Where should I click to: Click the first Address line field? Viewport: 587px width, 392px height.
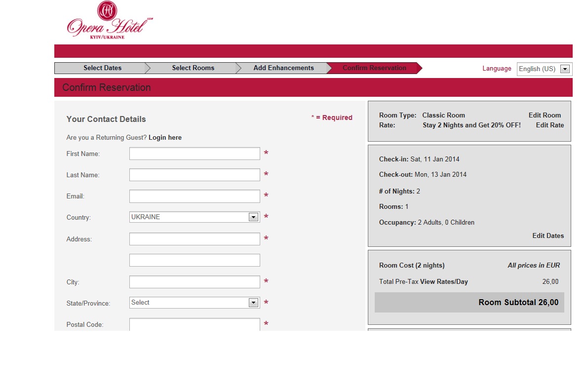[x=195, y=239]
